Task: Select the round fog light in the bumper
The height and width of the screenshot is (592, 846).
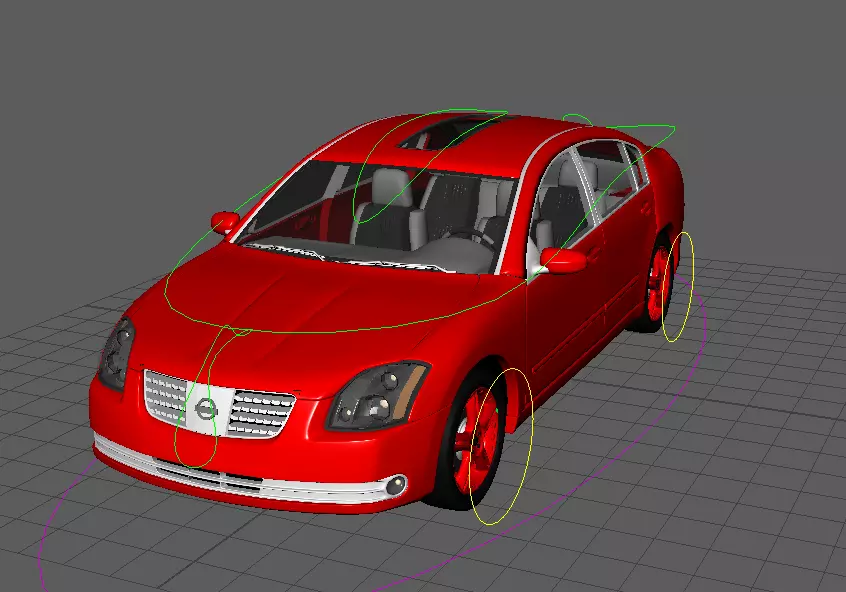Action: coord(396,484)
